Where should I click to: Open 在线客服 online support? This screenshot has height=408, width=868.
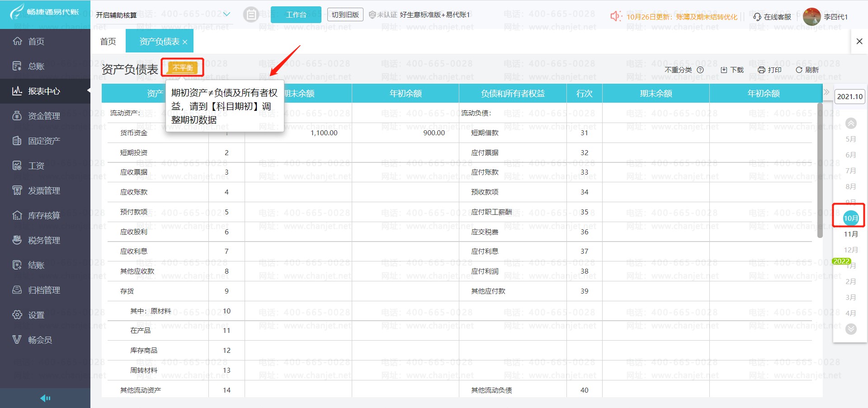[x=772, y=17]
